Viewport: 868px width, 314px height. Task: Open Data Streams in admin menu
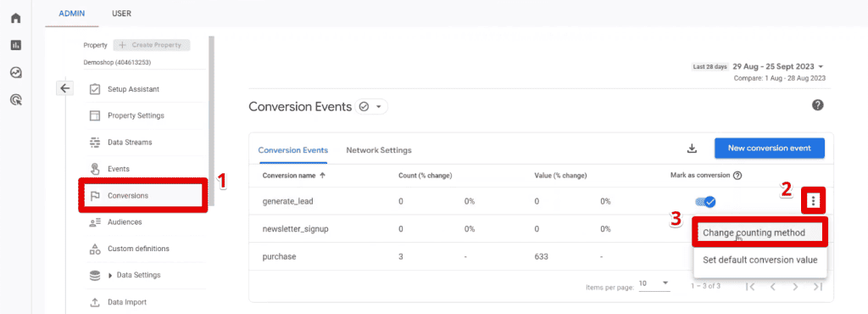(130, 143)
